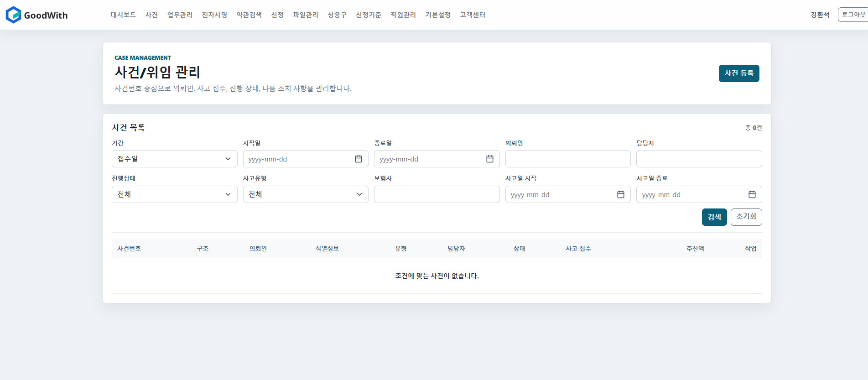Open calendar picker for 사고일 시작 field
The image size is (868, 380).
(x=621, y=194)
